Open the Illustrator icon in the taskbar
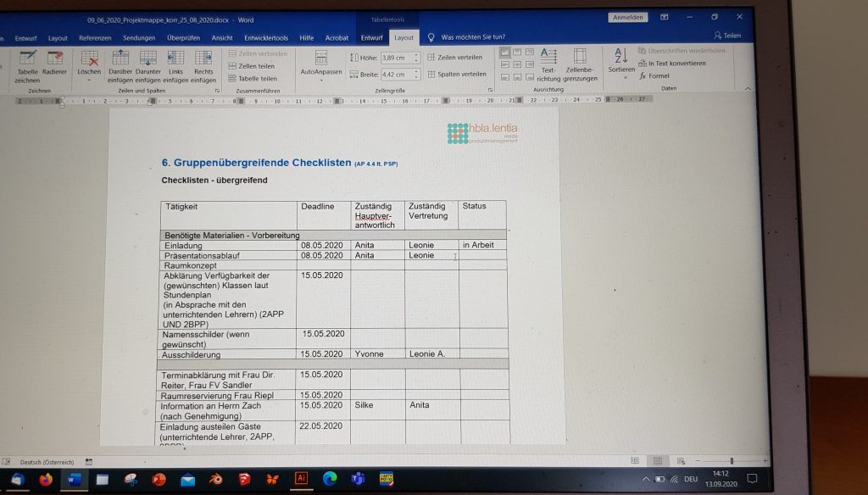The width and height of the screenshot is (868, 495). [x=301, y=478]
